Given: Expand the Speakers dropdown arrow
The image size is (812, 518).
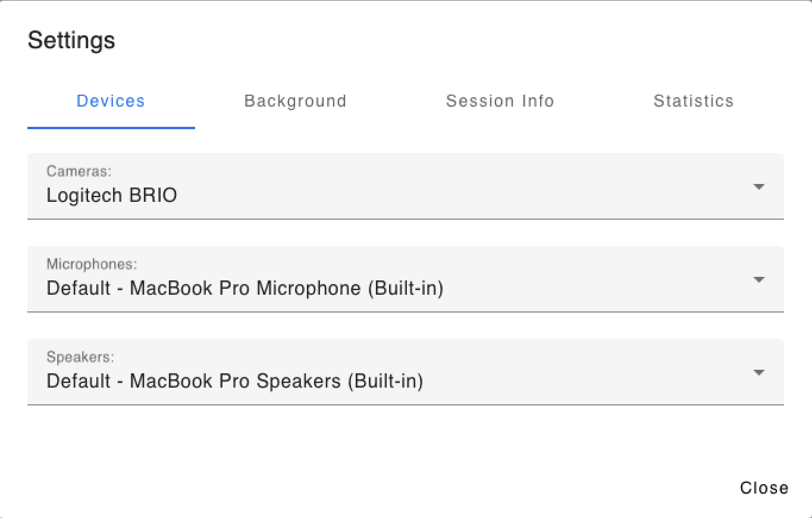Looking at the screenshot, I should pyautogui.click(x=758, y=372).
